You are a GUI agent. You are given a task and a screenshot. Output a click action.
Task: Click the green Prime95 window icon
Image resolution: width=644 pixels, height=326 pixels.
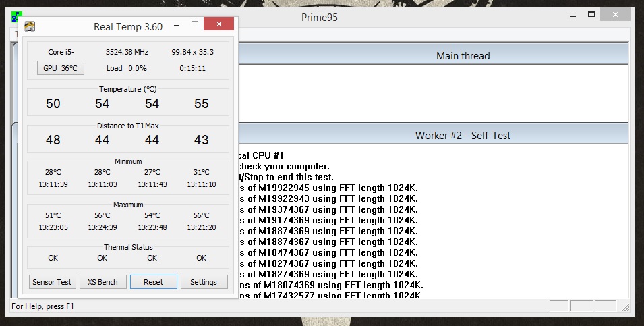pos(17,16)
